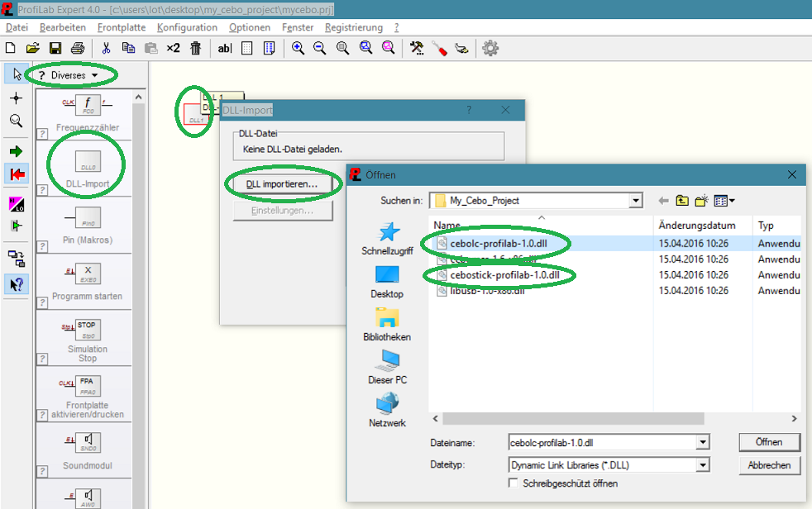812x509 pixels.
Task: Open the Konfiguration menu
Action: (x=187, y=27)
